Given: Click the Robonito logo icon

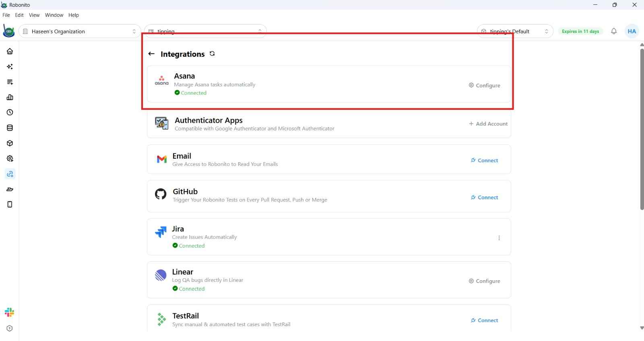Looking at the screenshot, I should (x=8, y=31).
